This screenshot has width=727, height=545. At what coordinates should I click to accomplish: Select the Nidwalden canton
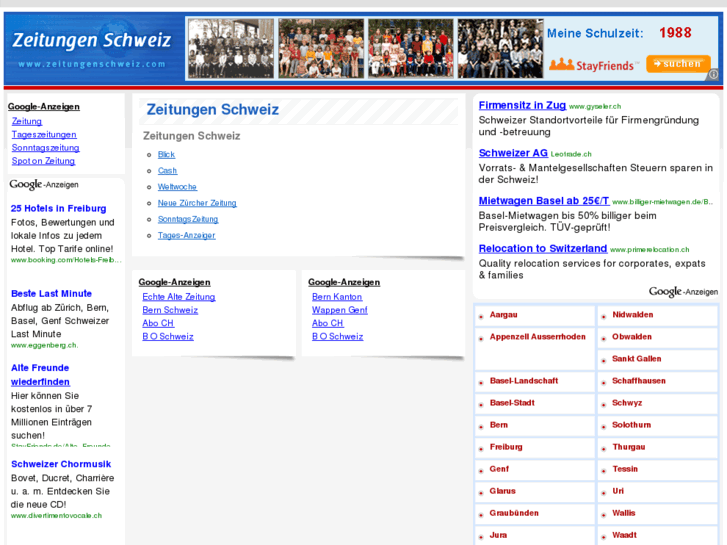pos(632,314)
